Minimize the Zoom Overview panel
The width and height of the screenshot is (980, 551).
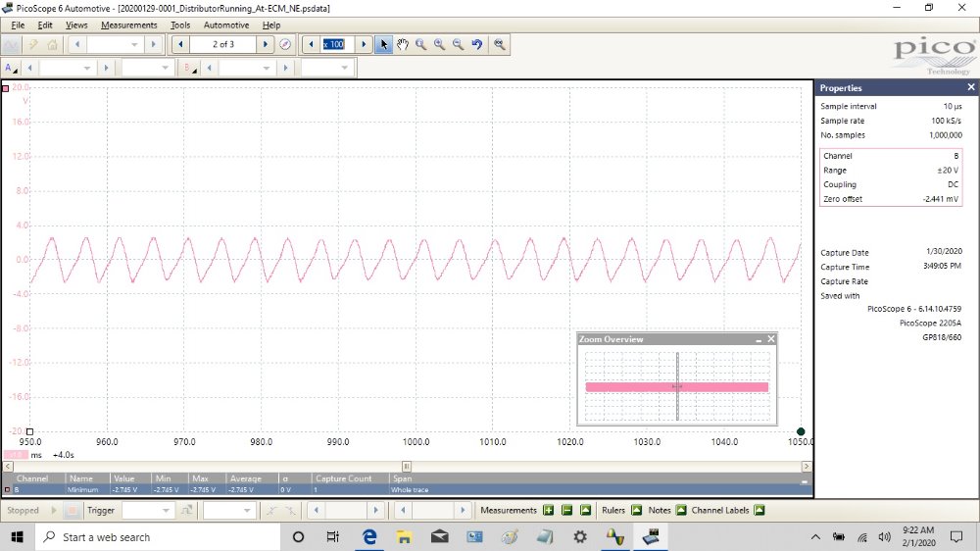pos(759,339)
